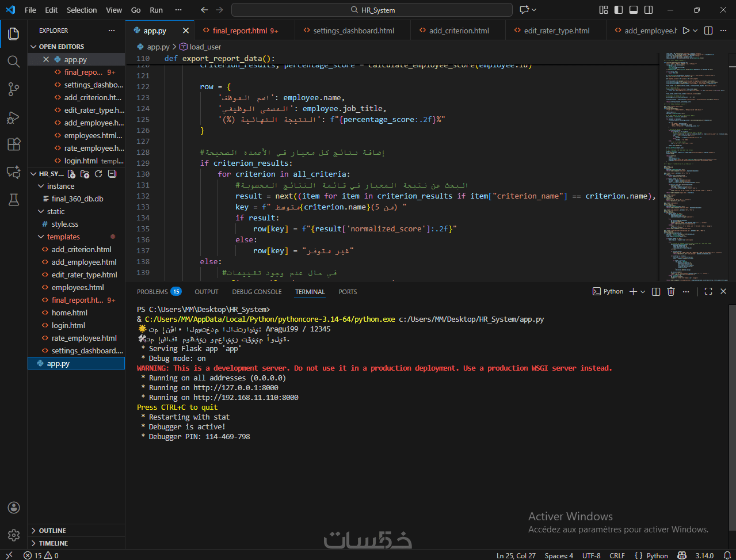Screen dimensions: 736x560
Task: Open the settings_dashboard.html editor tab
Action: pos(353,31)
